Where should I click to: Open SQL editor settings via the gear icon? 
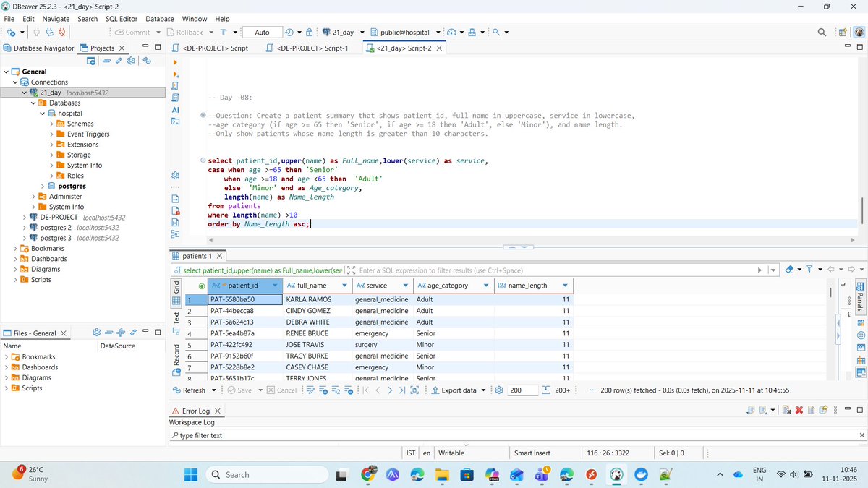click(174, 175)
